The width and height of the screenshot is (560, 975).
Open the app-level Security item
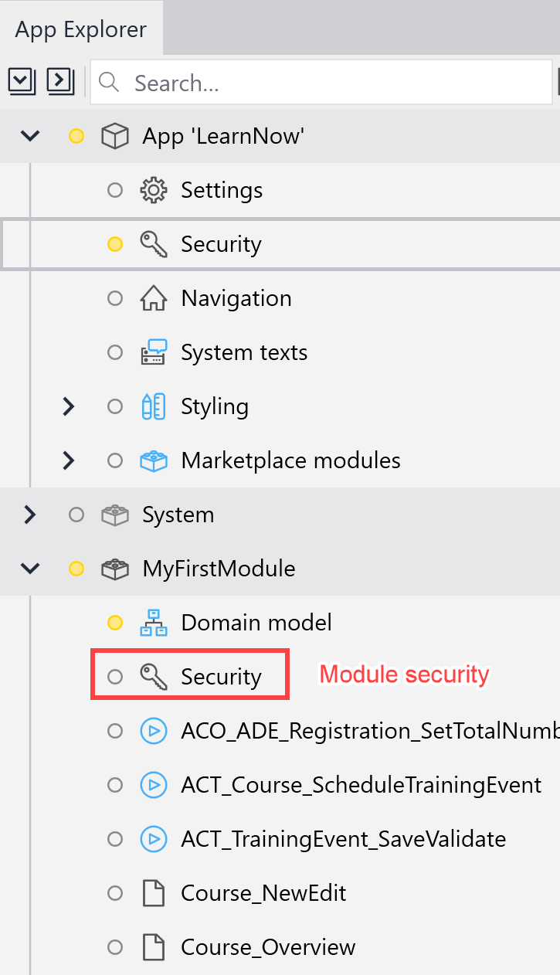click(x=221, y=244)
